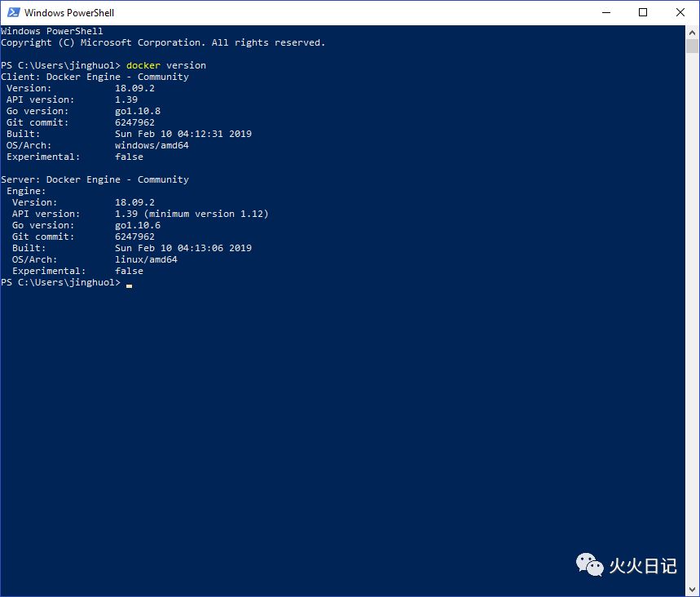Click the yellow 'docker' command word
This screenshot has height=597, width=700.
(143, 65)
